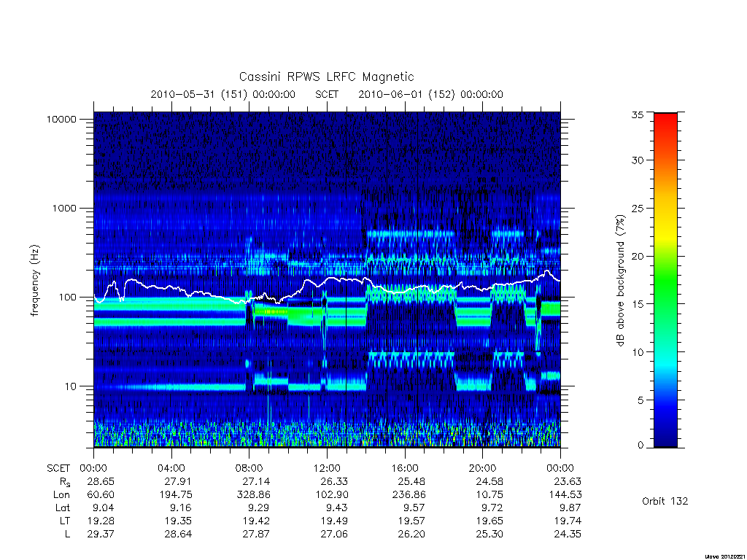Click the SCET 16:00 time label

[404, 468]
